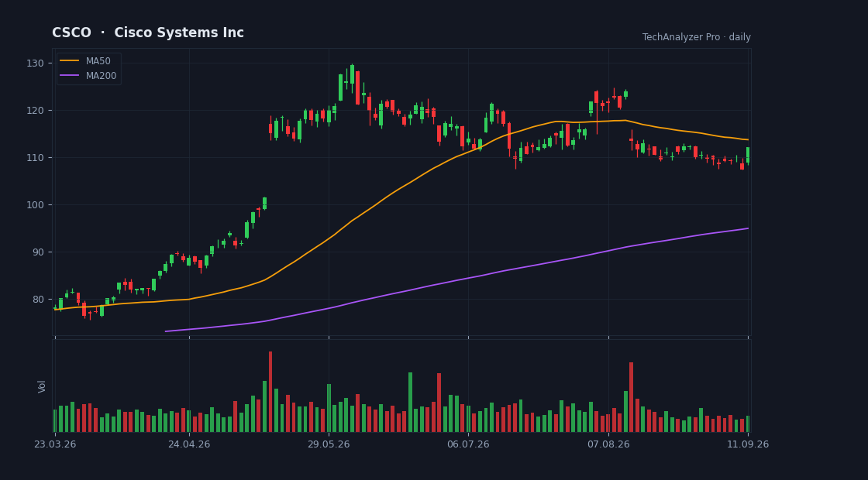Click the tallest red volume bar
The image size is (868, 480).
(x=270, y=392)
